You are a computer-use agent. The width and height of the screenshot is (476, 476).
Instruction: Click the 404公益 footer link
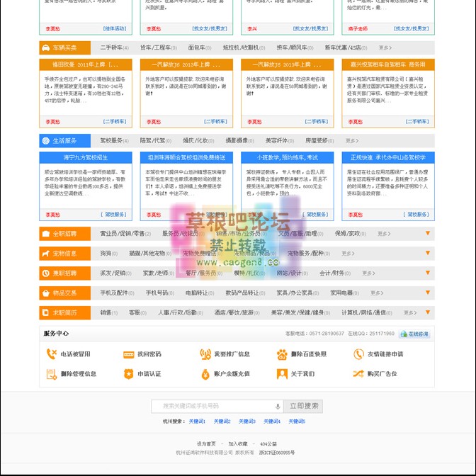point(268,444)
